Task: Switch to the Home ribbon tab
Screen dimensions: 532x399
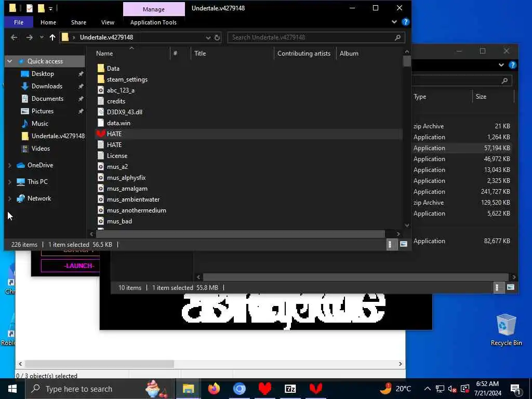Action: (48, 22)
